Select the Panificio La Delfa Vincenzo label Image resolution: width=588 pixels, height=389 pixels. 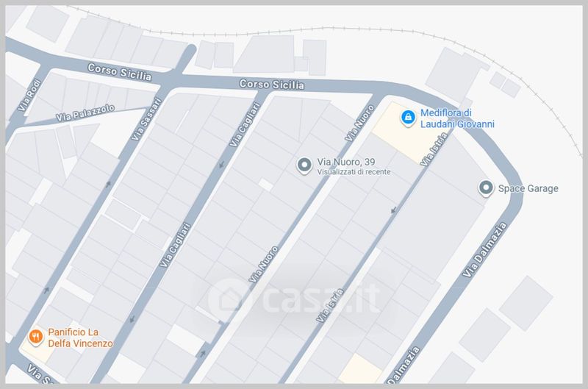coord(80,338)
